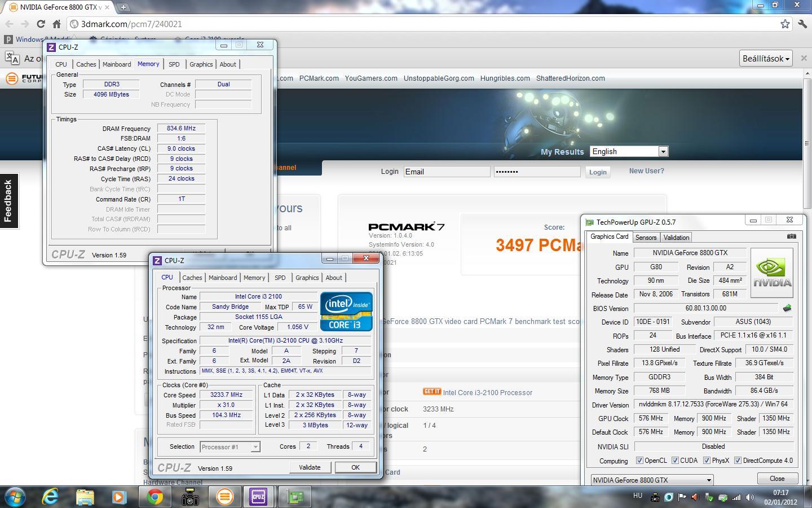Go to the Chrome home page icon

click(56, 24)
